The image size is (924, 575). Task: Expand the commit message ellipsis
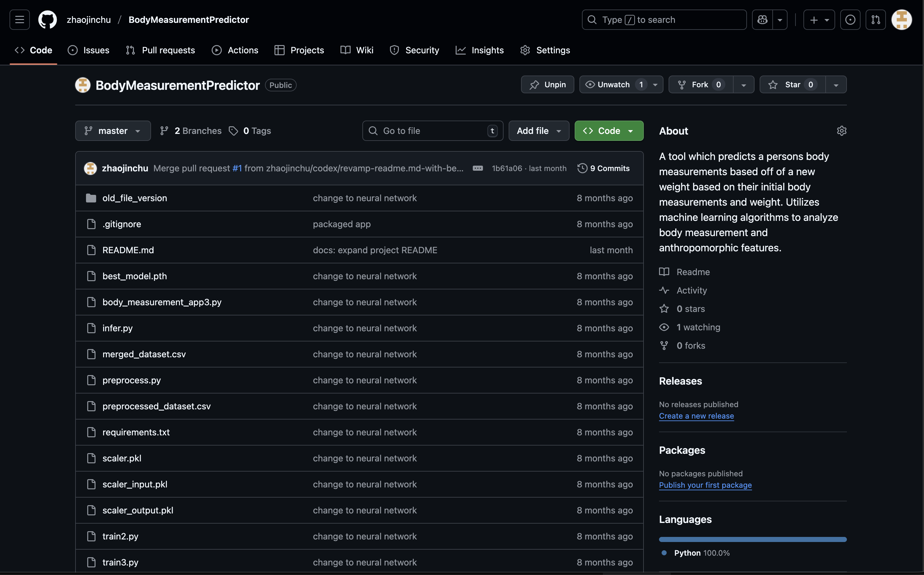478,168
